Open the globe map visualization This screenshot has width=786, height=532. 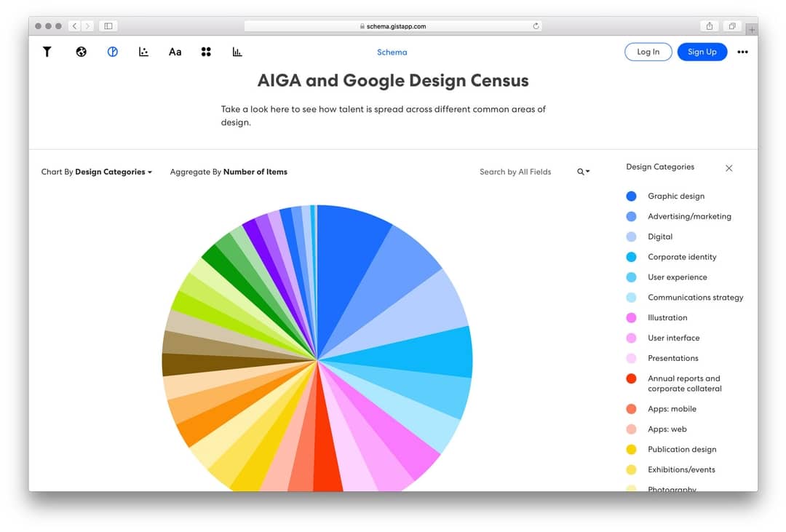[81, 52]
